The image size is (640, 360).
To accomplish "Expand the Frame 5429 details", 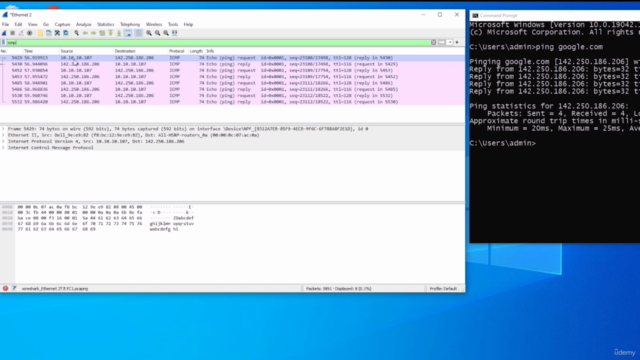I will 3,129.
